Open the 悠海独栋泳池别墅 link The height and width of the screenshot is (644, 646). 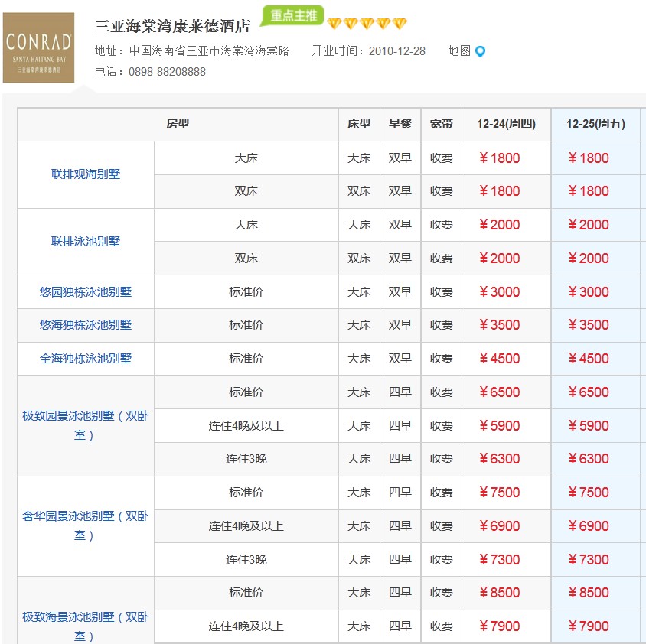[86, 325]
